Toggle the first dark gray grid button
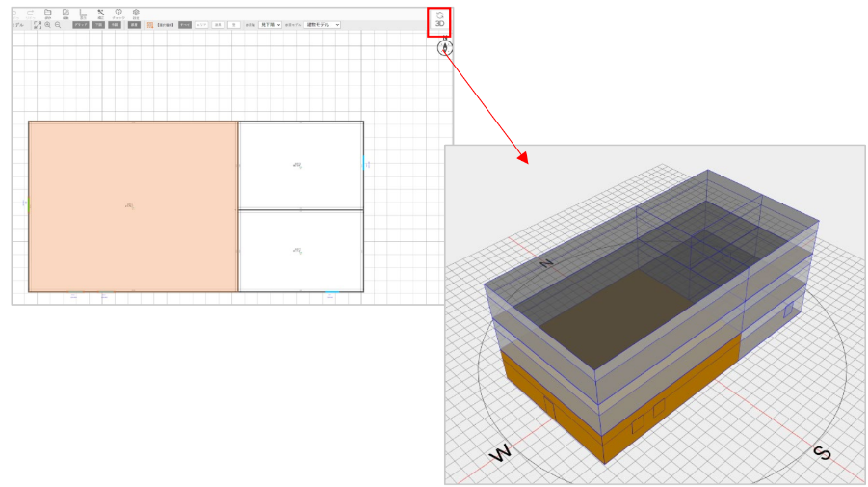Viewport: 868px width, 487px height. tap(82, 25)
